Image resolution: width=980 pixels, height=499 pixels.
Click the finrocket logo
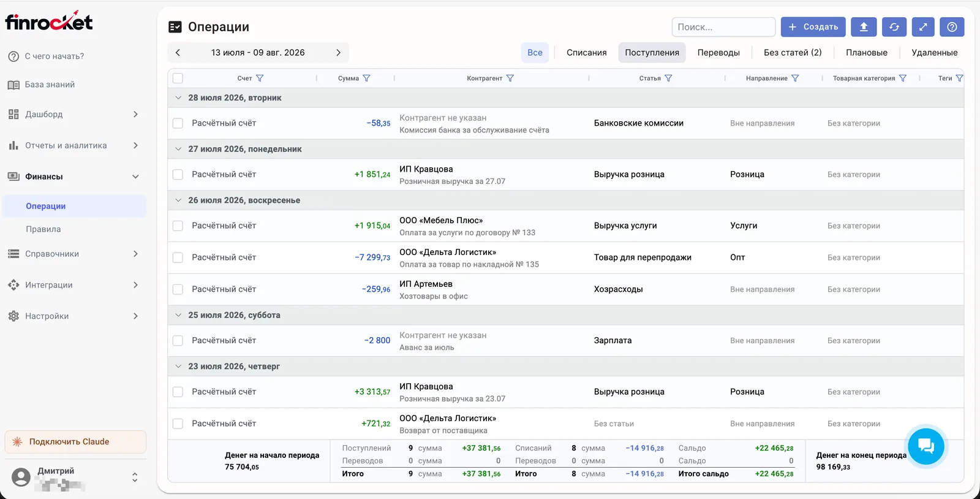point(49,21)
